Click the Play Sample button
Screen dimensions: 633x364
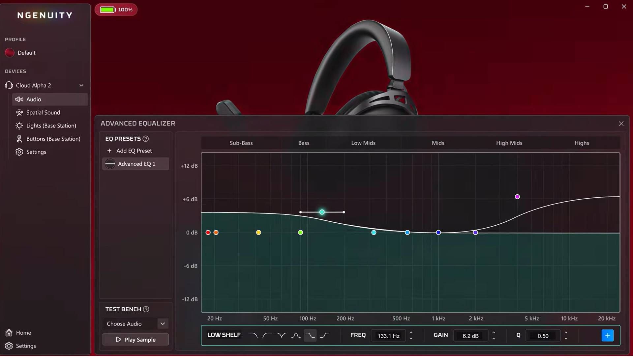tap(136, 340)
